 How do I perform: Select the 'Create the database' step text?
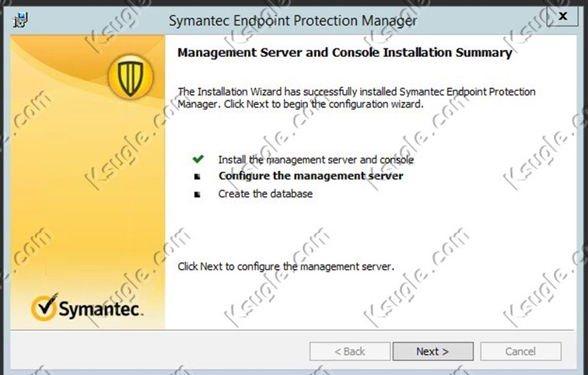pos(265,194)
